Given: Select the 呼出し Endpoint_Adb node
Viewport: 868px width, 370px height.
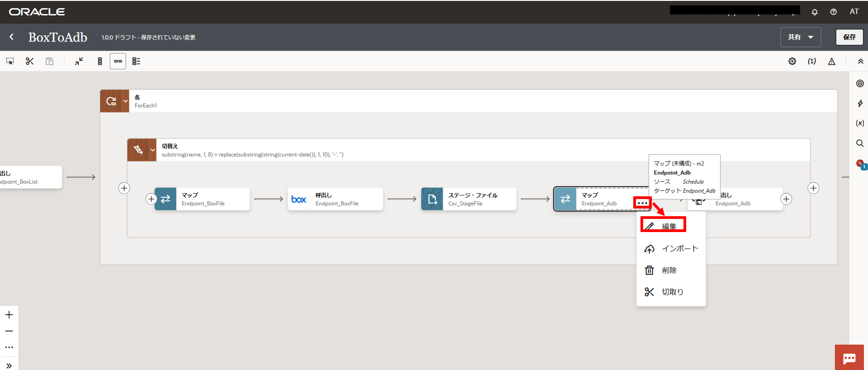Looking at the screenshot, I should point(735,199).
